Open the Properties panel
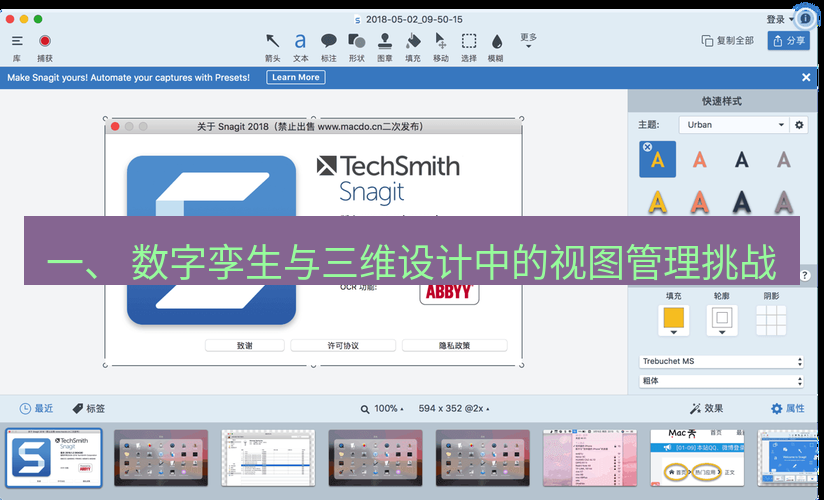The height and width of the screenshot is (500, 824). click(788, 409)
